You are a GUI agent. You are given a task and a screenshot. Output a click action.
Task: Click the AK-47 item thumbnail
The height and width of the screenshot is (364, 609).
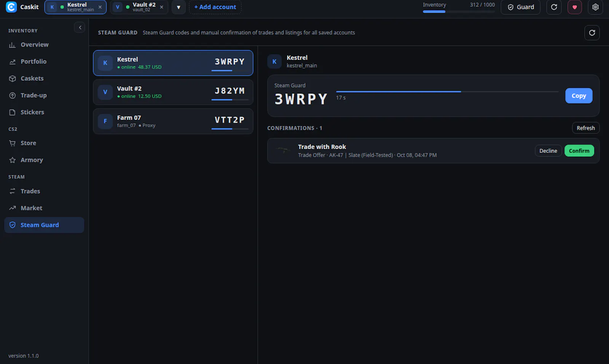(283, 151)
